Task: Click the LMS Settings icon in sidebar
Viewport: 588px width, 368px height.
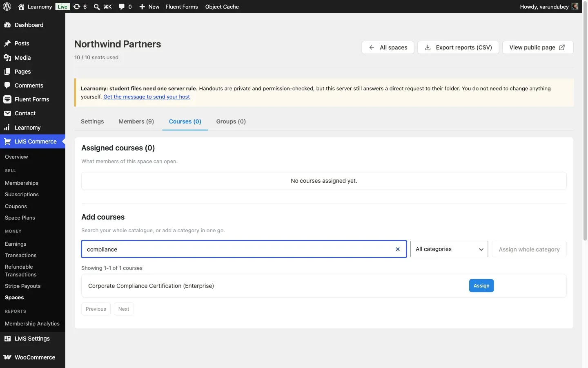Action: tap(7, 339)
